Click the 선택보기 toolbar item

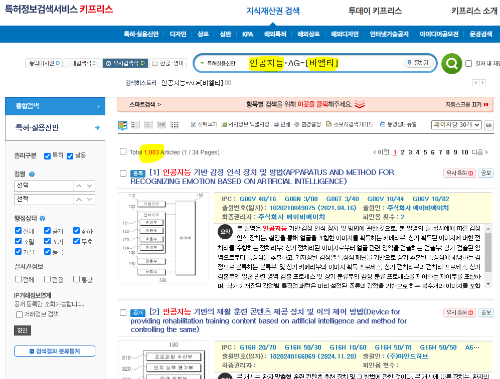204,124
